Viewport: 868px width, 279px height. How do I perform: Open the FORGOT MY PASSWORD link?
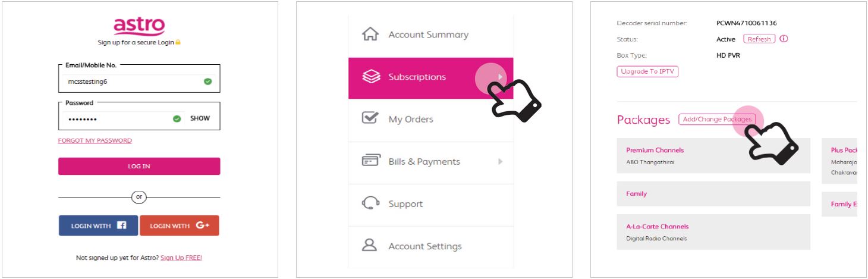click(x=95, y=141)
